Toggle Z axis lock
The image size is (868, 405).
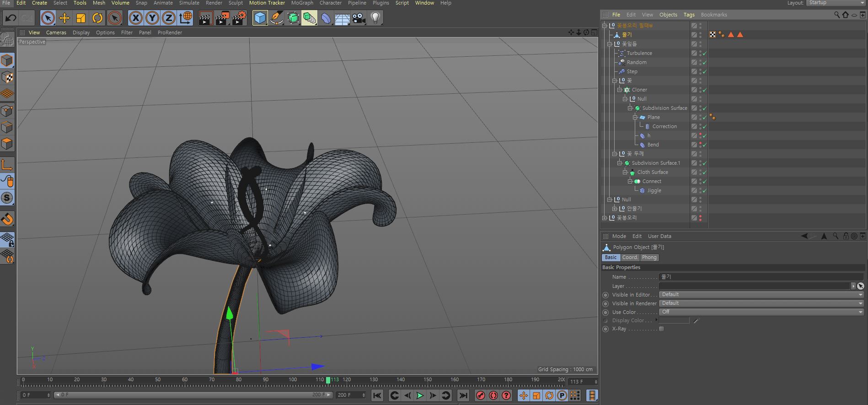169,18
